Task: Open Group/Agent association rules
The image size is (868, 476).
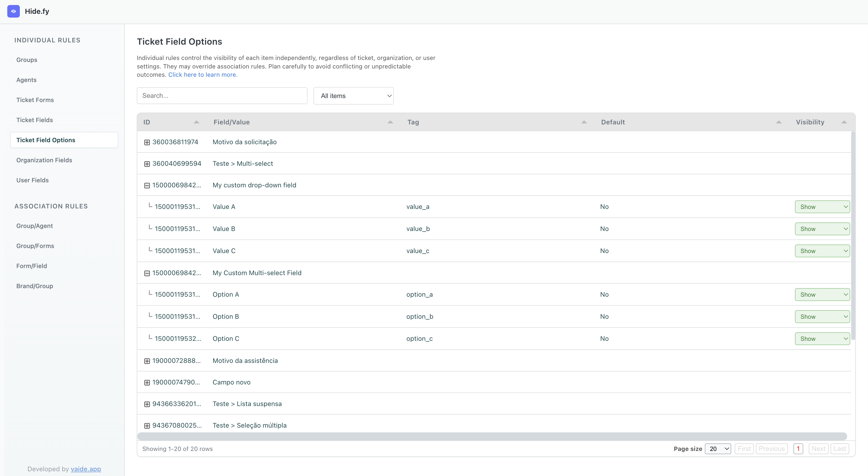Action: click(x=35, y=226)
